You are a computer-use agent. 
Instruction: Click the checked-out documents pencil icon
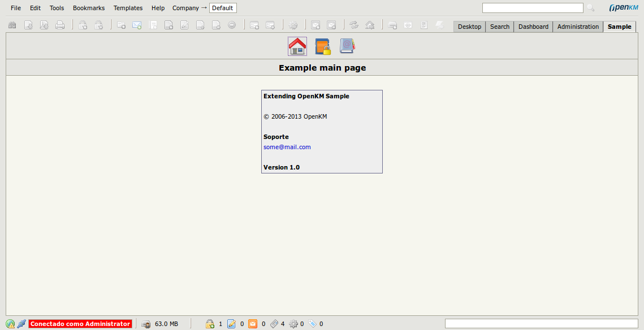tap(231, 324)
